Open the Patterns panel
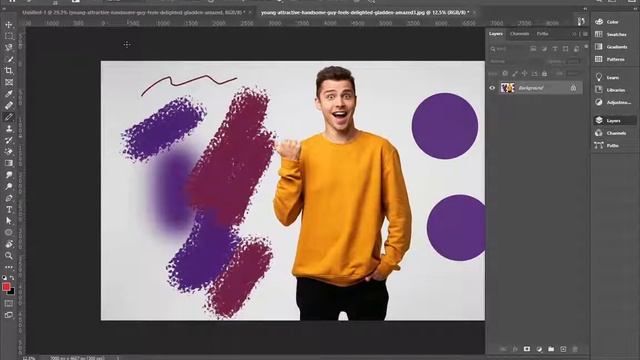 (x=613, y=59)
